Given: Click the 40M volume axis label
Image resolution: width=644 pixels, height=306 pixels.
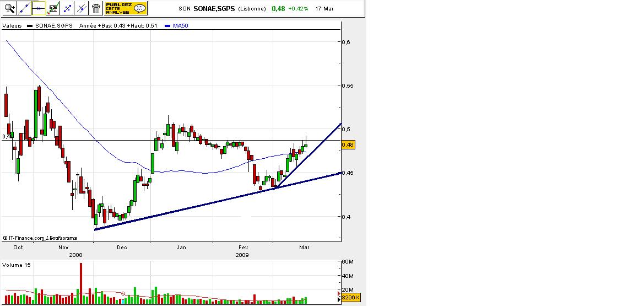Looking at the screenshot, I should pyautogui.click(x=348, y=276).
